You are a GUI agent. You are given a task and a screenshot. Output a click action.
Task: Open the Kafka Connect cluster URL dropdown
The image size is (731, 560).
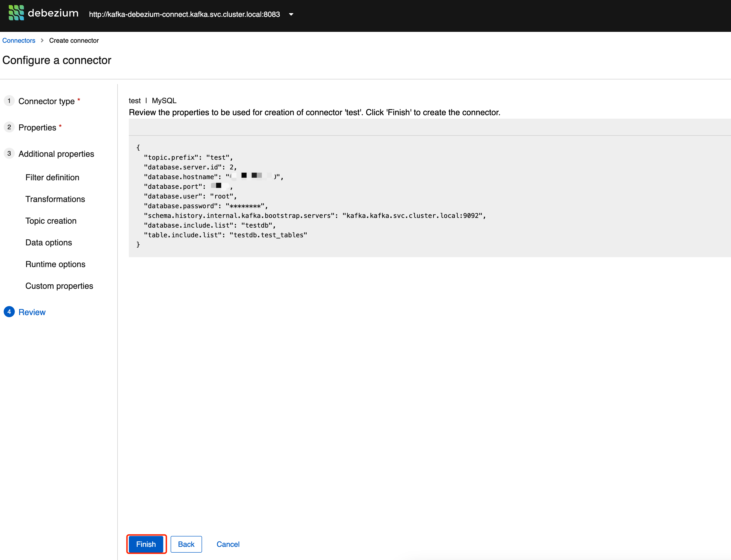191,14
